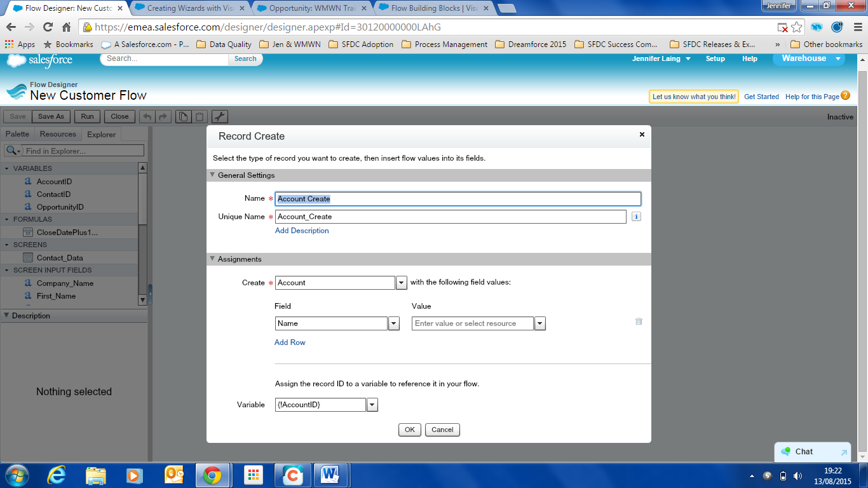Click the Get Started link
Screen dimensions: 868x488
(x=761, y=97)
